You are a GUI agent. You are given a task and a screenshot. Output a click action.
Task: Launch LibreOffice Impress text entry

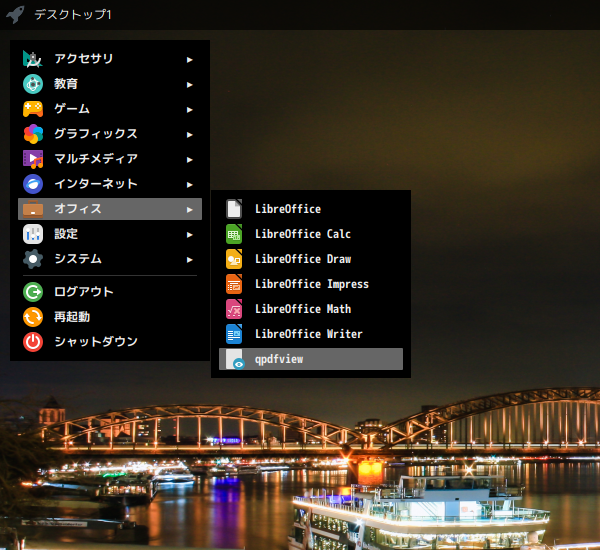[311, 284]
